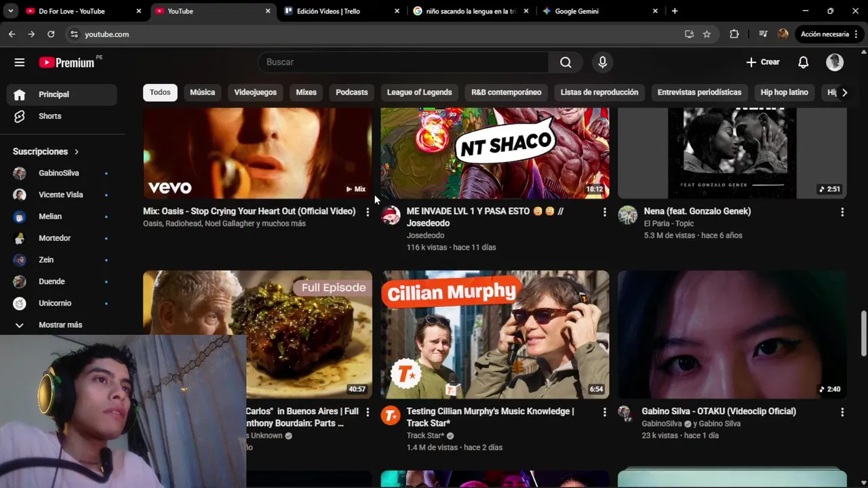Play the NT SHACO thumbnail video
The height and width of the screenshot is (488, 868).
[x=495, y=153]
